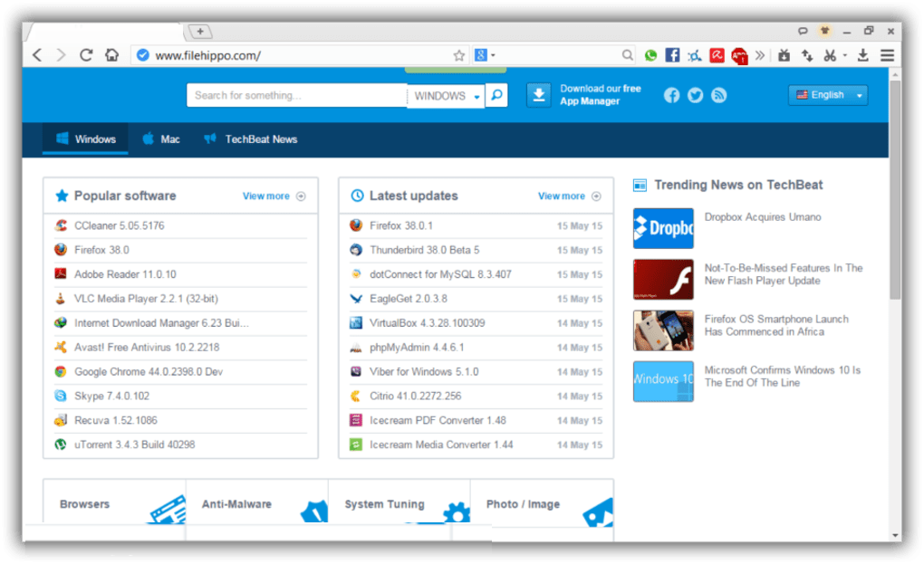Open the WhatsApp extension icon
Screen dimensions: 924x564
[650, 55]
